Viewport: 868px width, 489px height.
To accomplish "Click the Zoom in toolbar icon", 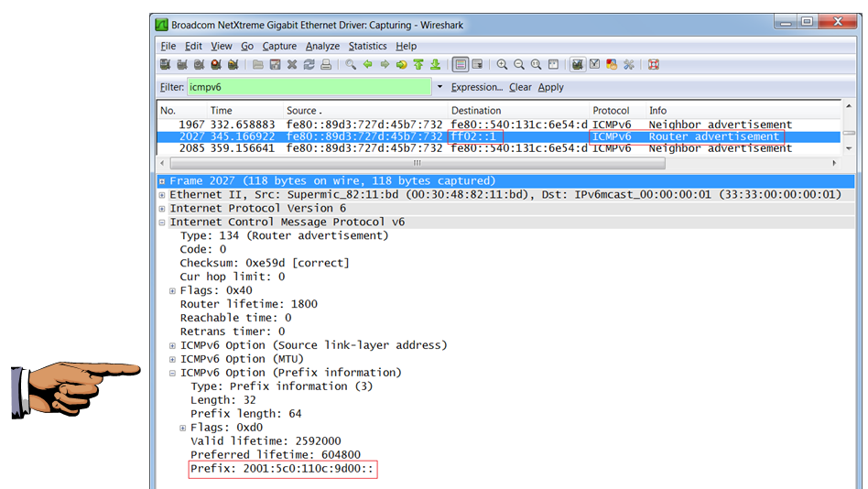I will (x=503, y=65).
